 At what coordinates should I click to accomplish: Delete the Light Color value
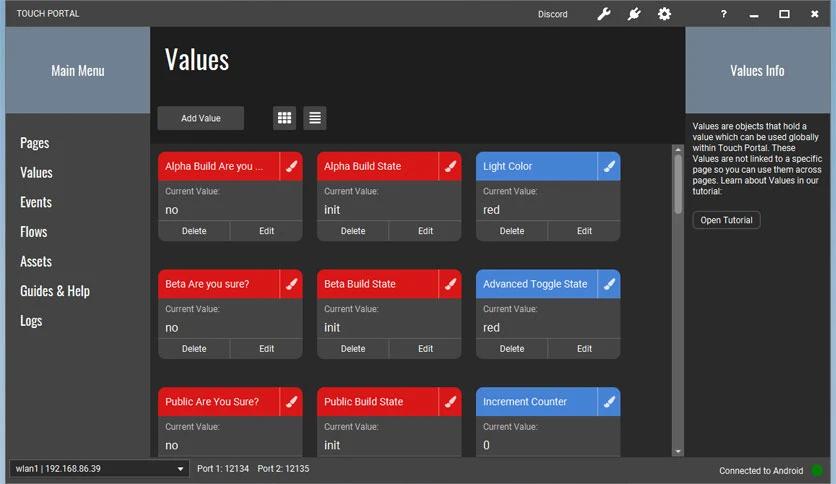[512, 231]
